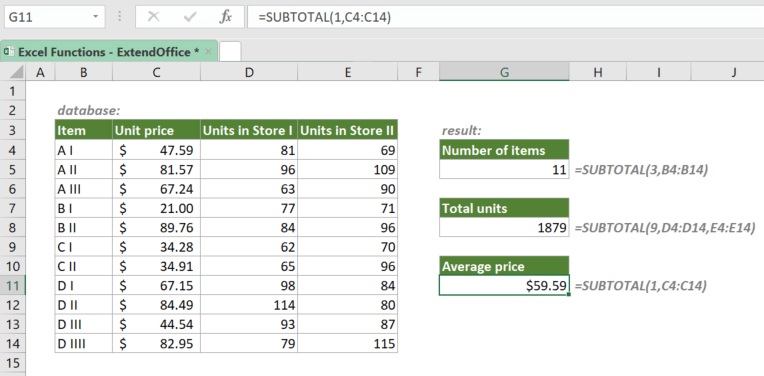Click the 'Total units' header cell
Image resolution: width=764 pixels, height=376 pixels.
(x=504, y=208)
